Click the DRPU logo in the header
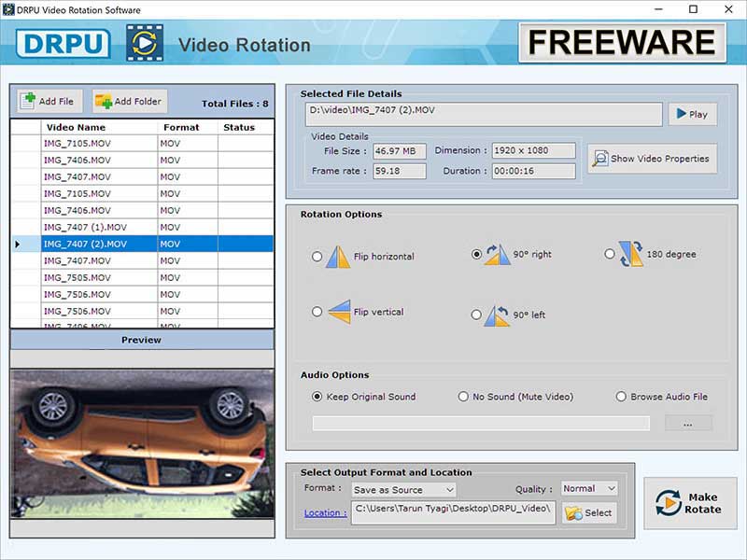 click(x=63, y=44)
